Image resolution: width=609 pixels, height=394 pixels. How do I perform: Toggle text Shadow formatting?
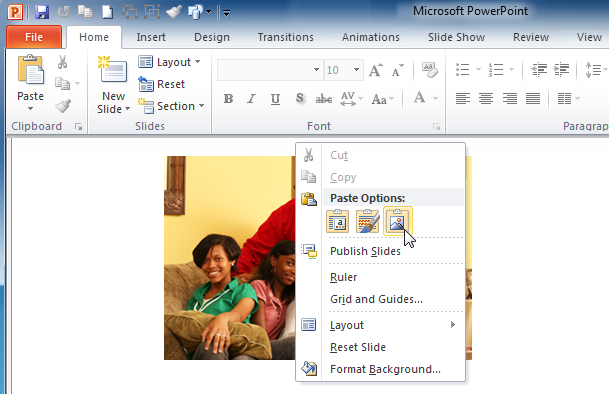coord(299,98)
